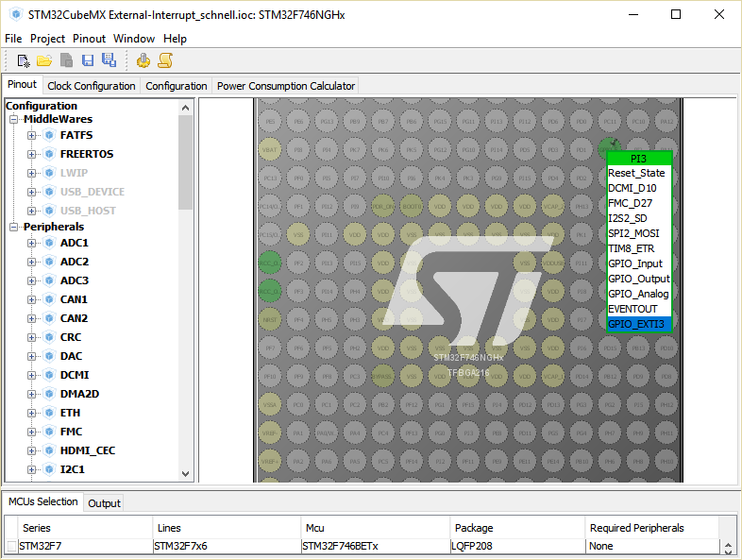Click the CAN1 peripheral label
Viewport: 742px width, 560px height.
[x=74, y=299]
